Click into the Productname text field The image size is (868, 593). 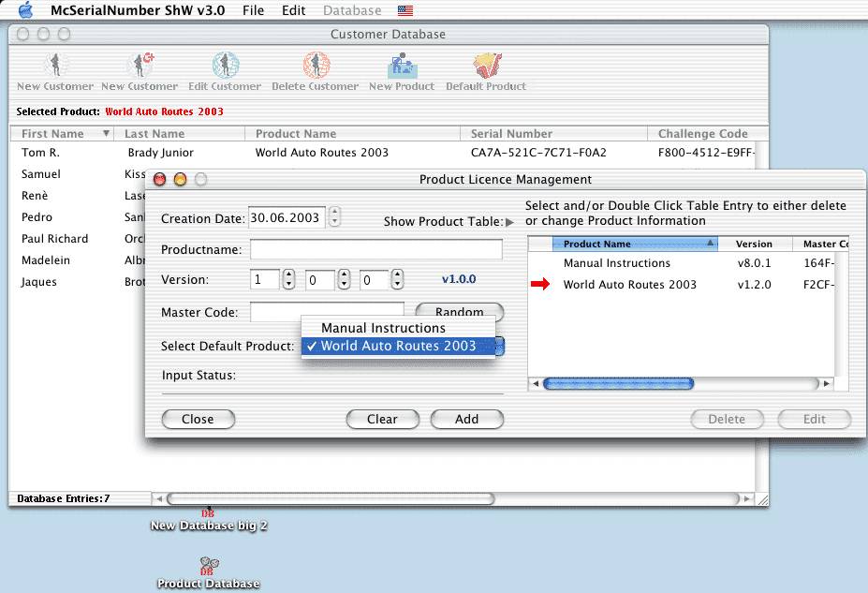375,250
